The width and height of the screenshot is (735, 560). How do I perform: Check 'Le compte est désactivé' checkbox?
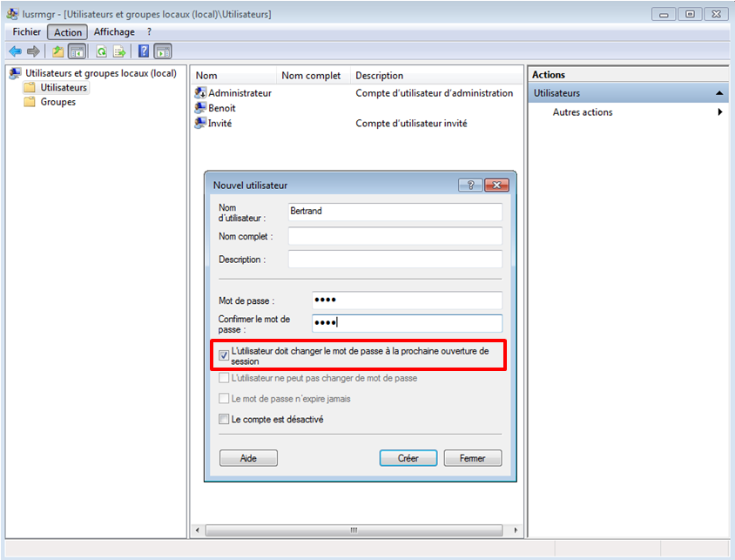(x=224, y=419)
